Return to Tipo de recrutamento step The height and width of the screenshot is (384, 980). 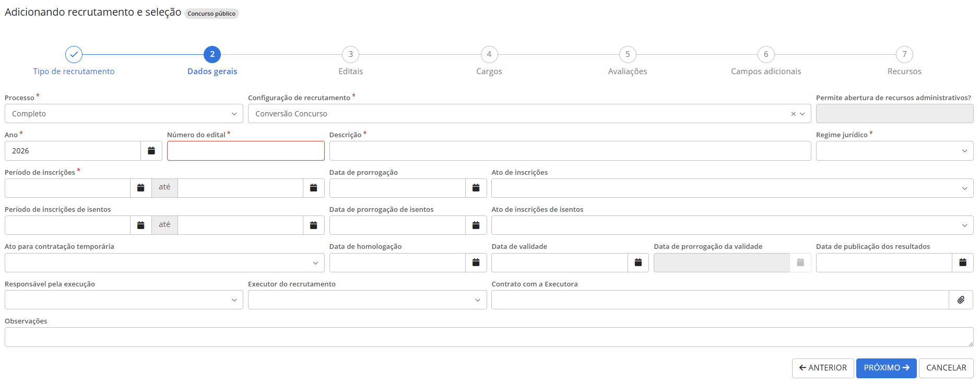click(74, 55)
